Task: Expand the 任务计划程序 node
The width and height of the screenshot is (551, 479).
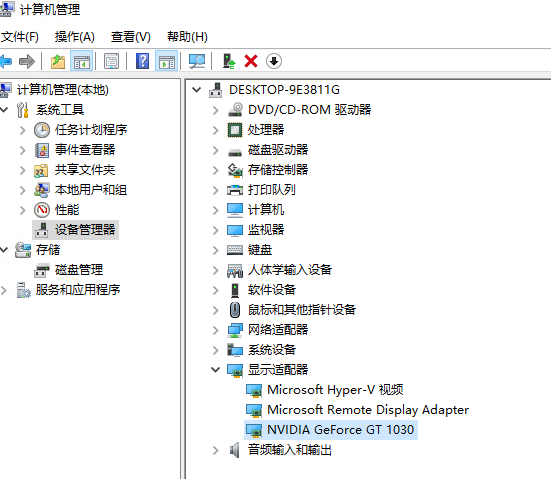Action: [22, 130]
